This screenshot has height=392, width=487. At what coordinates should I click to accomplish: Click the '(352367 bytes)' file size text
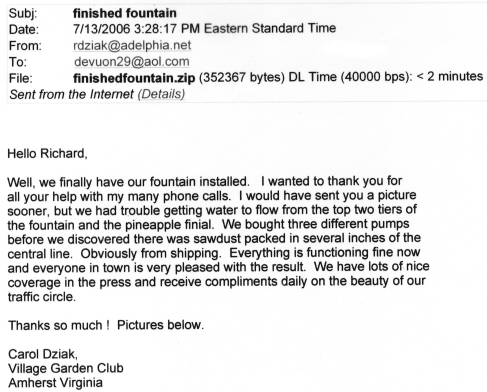pos(242,77)
